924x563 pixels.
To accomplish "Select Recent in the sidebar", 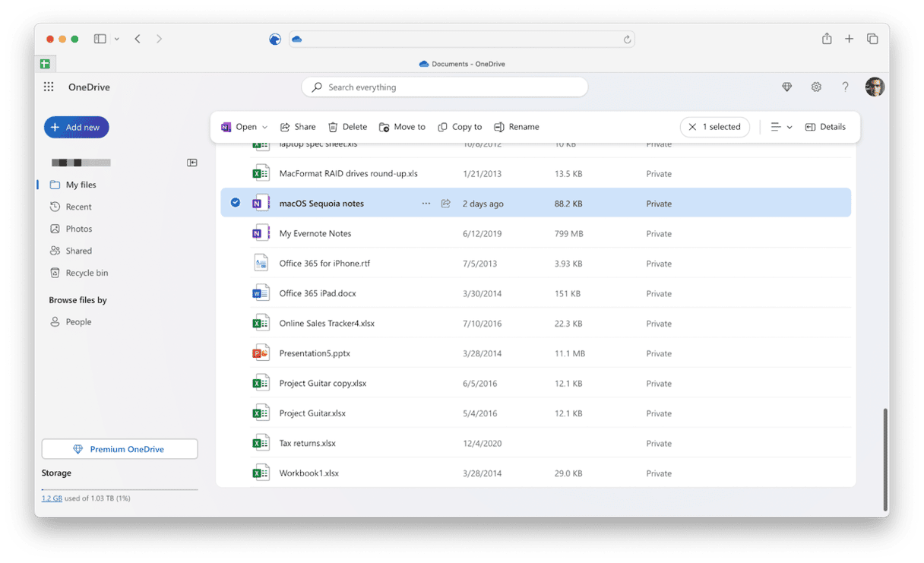I will click(x=78, y=207).
